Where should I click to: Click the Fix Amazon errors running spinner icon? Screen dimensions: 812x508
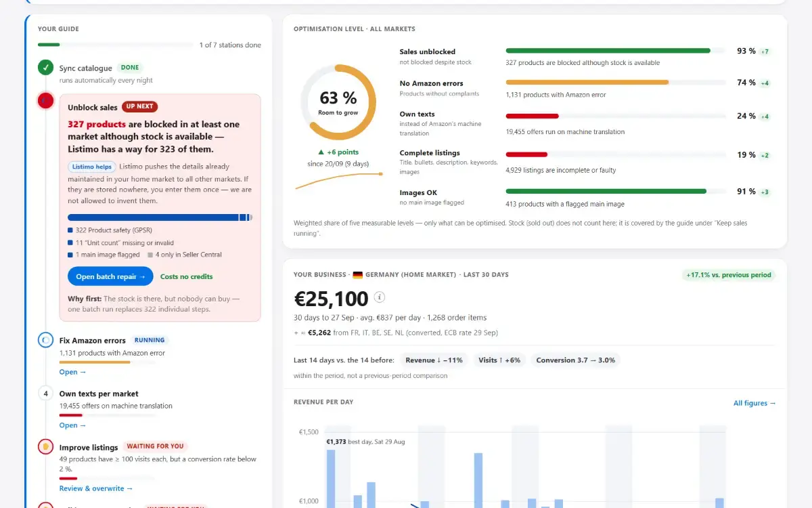tap(45, 340)
